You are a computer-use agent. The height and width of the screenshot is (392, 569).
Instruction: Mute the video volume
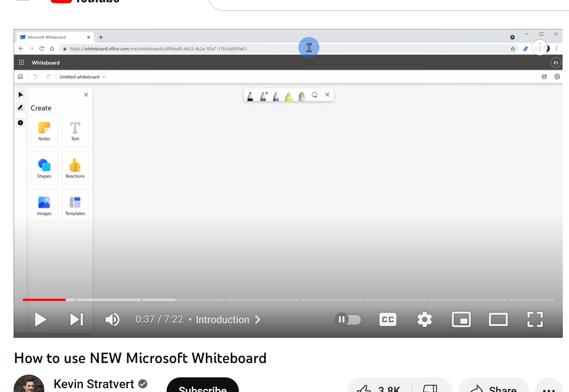click(x=112, y=319)
